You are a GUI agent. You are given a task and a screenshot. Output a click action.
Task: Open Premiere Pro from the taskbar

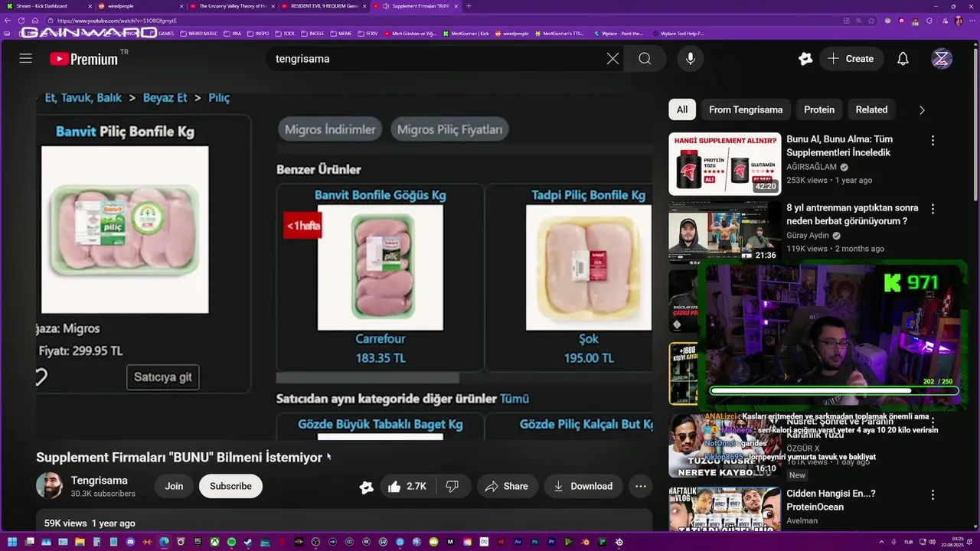551,542
